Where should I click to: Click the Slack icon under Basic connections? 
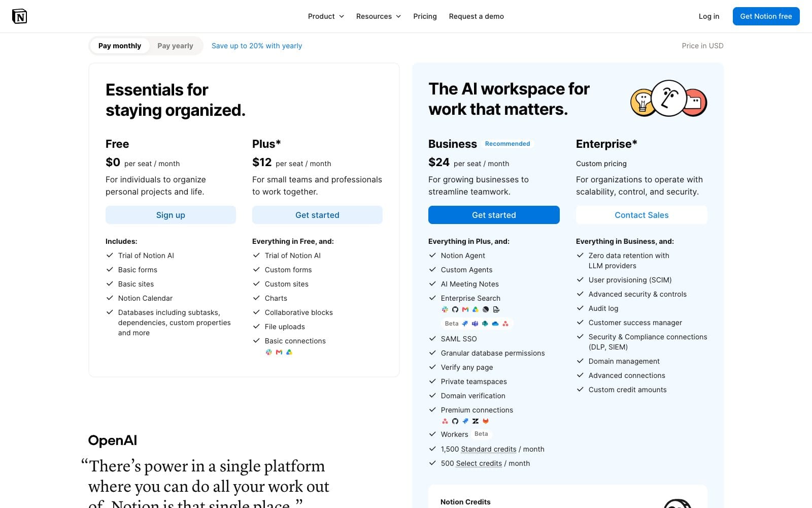click(269, 352)
